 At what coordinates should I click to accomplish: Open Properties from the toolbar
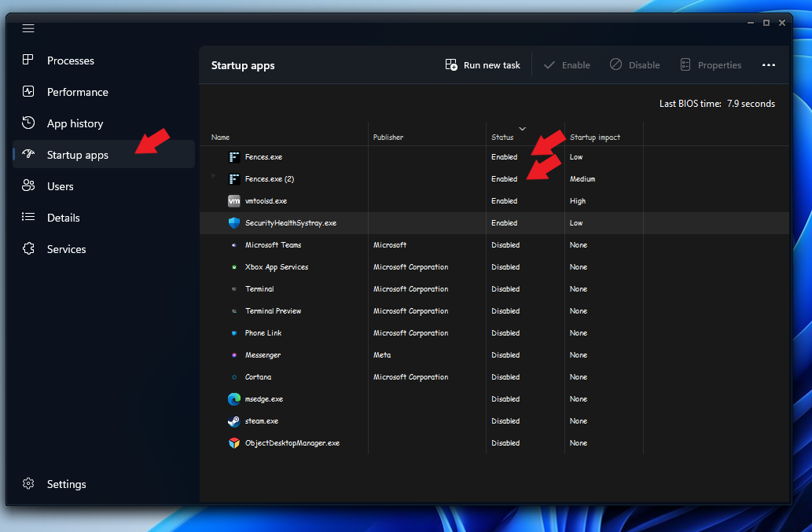tap(711, 64)
